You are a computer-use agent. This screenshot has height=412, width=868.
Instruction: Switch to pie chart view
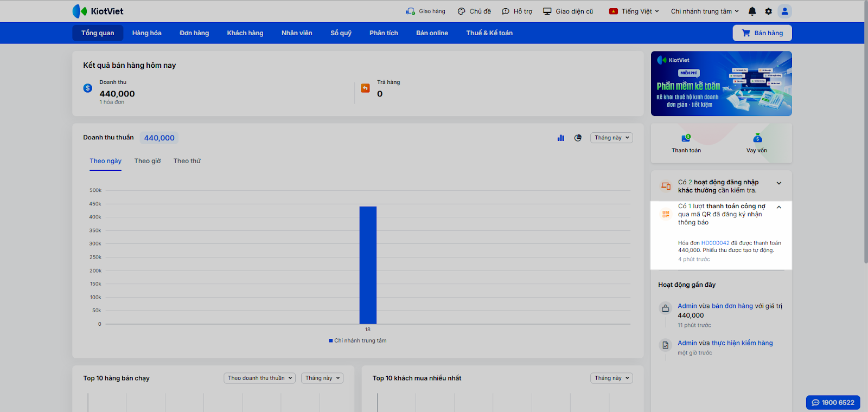click(578, 138)
